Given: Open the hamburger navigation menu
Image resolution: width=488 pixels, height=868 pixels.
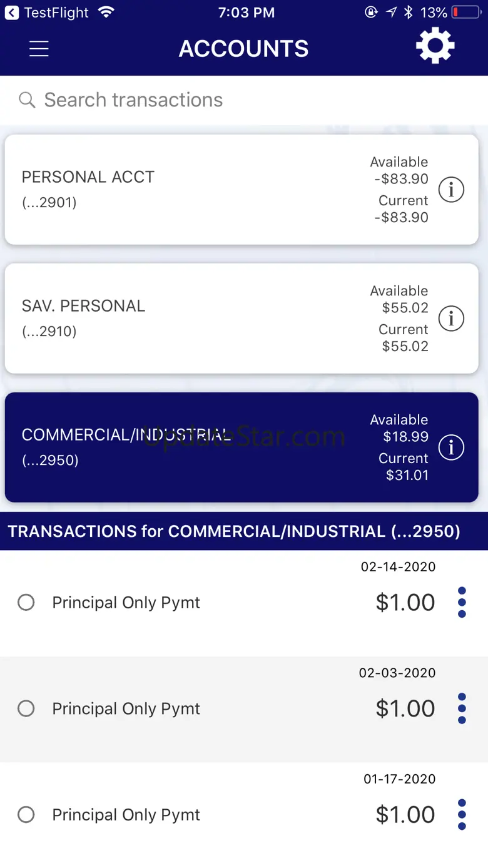Looking at the screenshot, I should (x=39, y=49).
